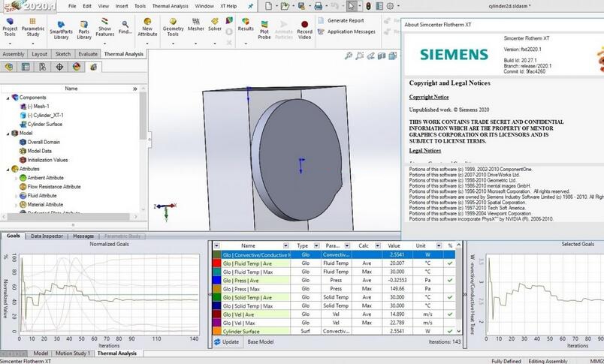The height and width of the screenshot is (364, 604).
Task: Open SmartParts Library
Action: [x=61, y=29]
